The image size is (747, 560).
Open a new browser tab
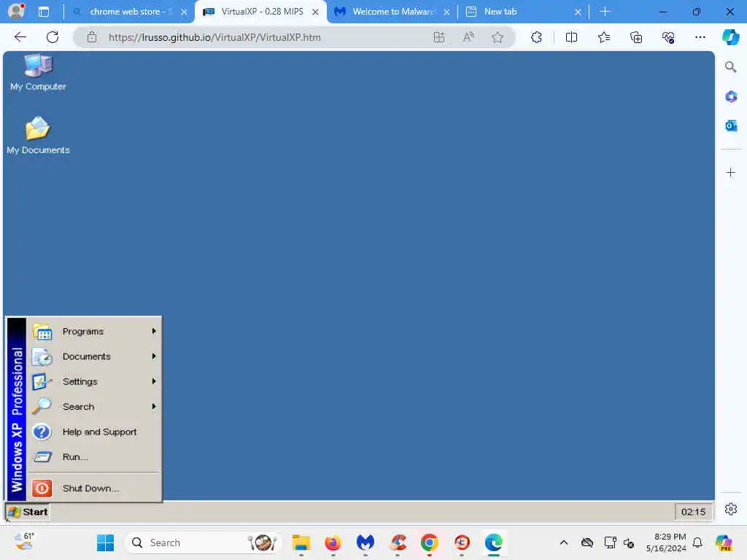click(x=605, y=12)
